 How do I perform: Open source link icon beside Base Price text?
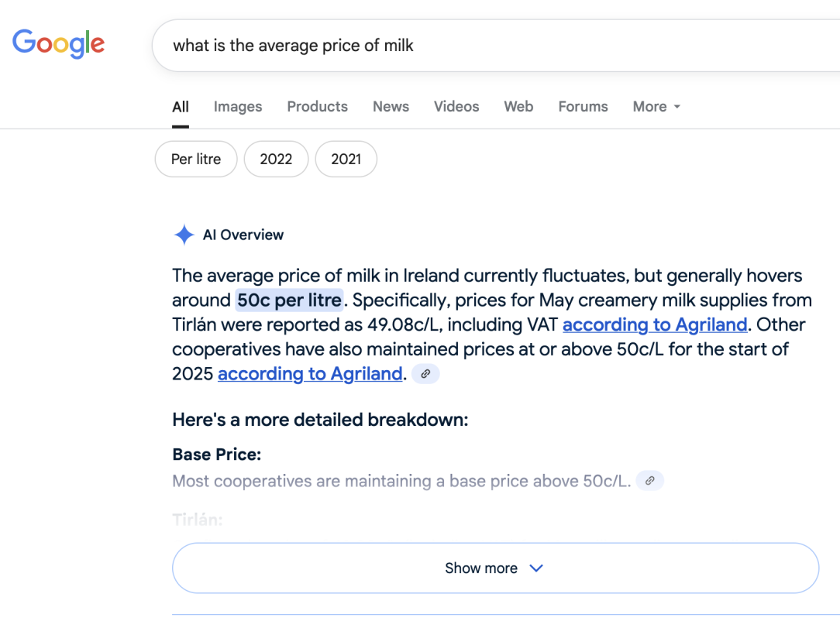649,481
